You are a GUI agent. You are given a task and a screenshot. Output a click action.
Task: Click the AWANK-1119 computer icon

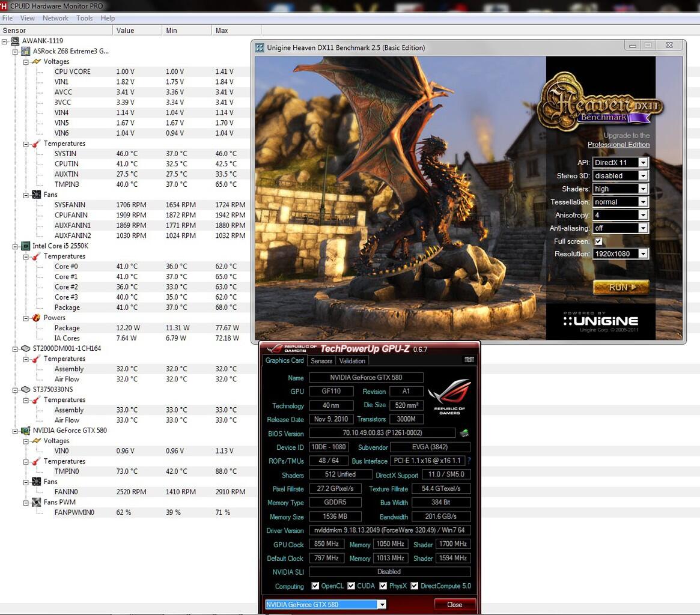(x=15, y=41)
